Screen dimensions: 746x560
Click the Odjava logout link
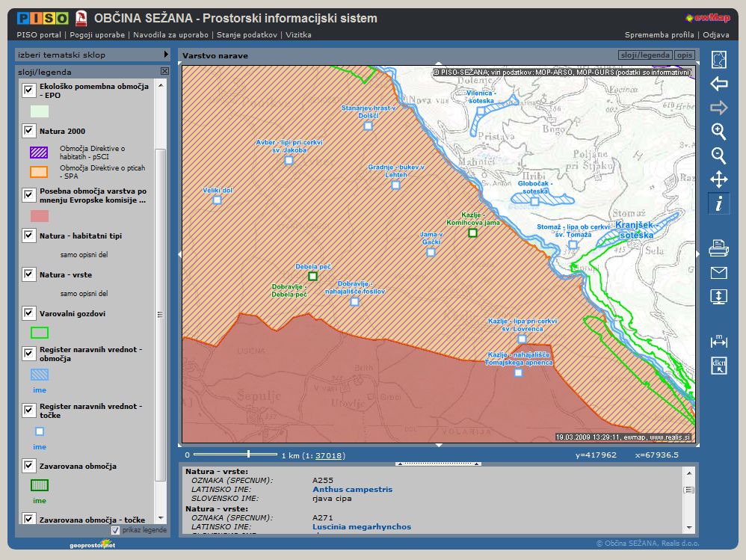click(x=716, y=34)
